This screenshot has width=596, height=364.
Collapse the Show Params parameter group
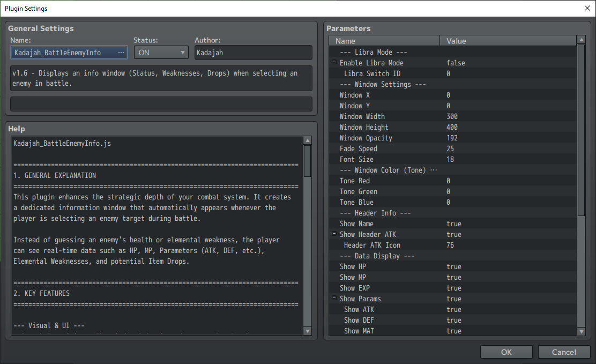click(x=334, y=298)
